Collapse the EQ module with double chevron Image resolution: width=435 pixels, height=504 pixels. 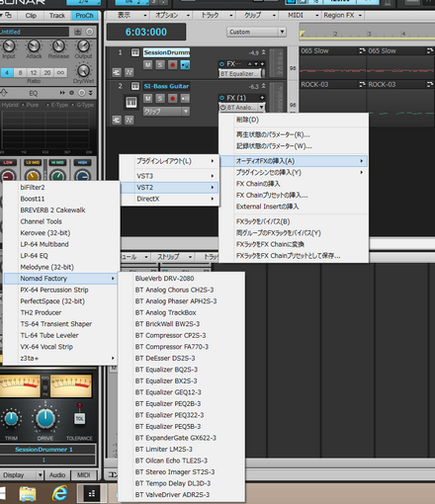click(90, 93)
